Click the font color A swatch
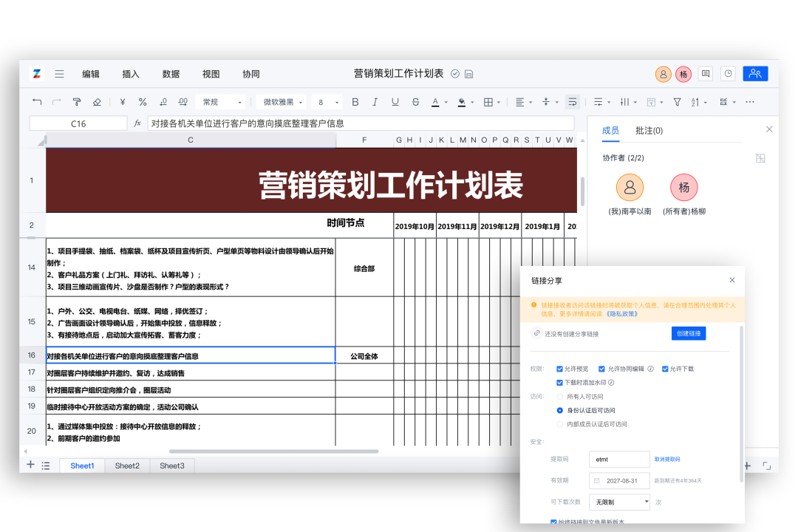Viewport: 798px width, 532px height. coord(435,102)
